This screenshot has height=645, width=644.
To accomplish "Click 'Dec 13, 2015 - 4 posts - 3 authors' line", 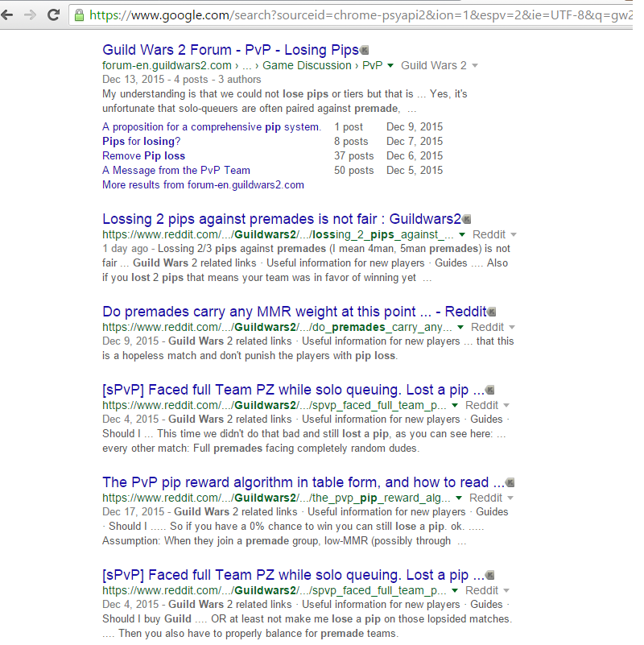I will [x=182, y=80].
